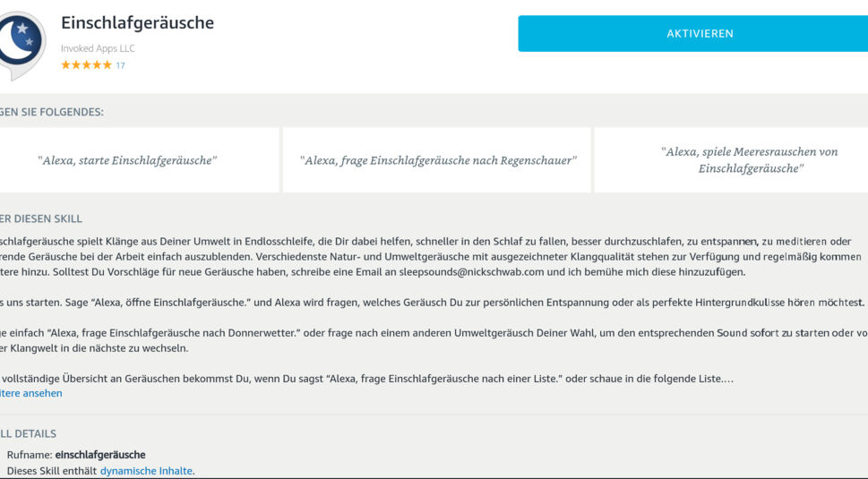Open the Einschlafgeräusche moon skill icon

22,45
